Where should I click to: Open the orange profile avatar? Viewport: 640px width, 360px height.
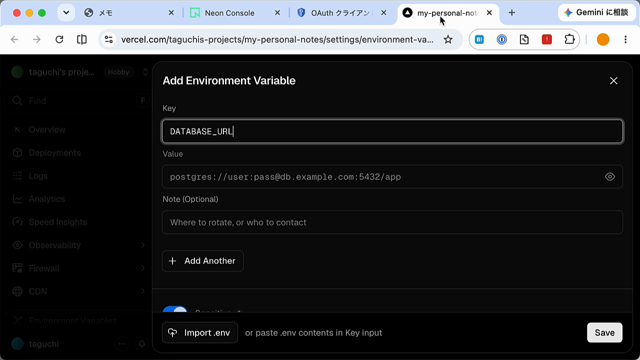click(x=603, y=40)
